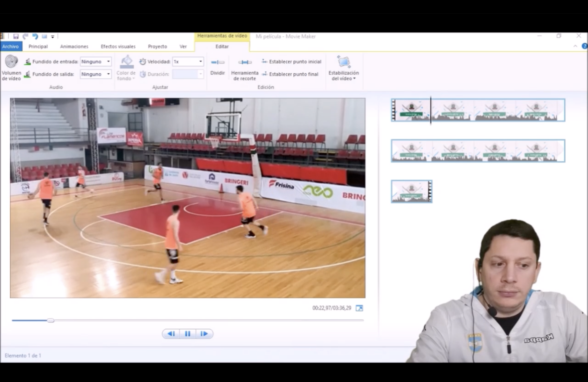Click the save icon in quick access toolbar
This screenshot has height=382, width=588.
pyautogui.click(x=16, y=36)
